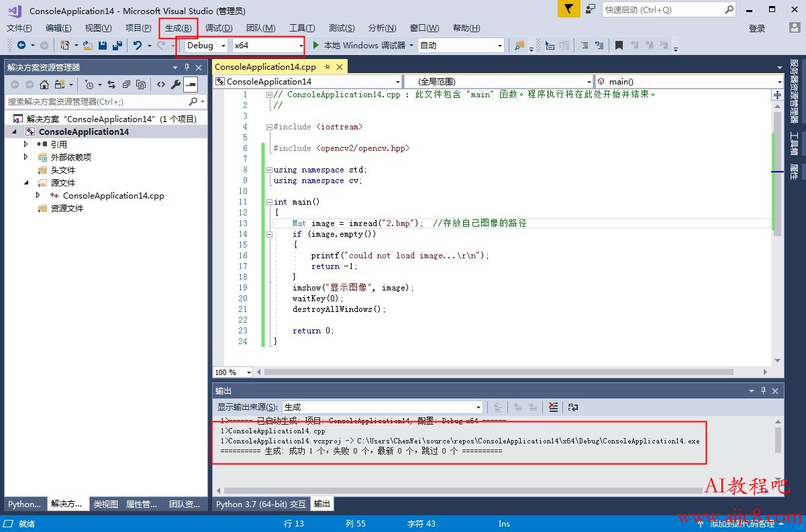The height and width of the screenshot is (532, 806).
Task: Open the 调试(D) debug menu
Action: [x=219, y=28]
